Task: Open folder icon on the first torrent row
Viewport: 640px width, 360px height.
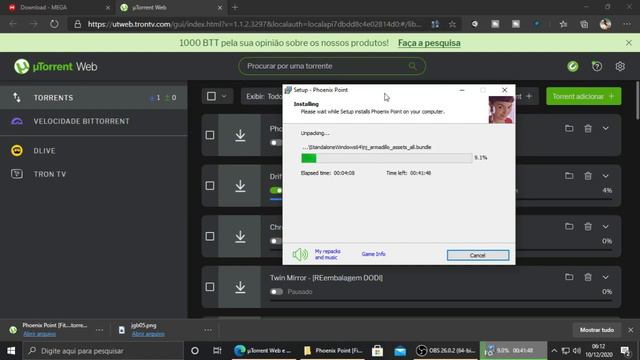Action: 569,129
